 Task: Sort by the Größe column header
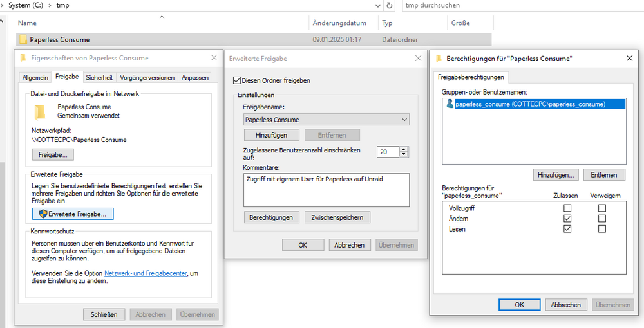[470, 23]
